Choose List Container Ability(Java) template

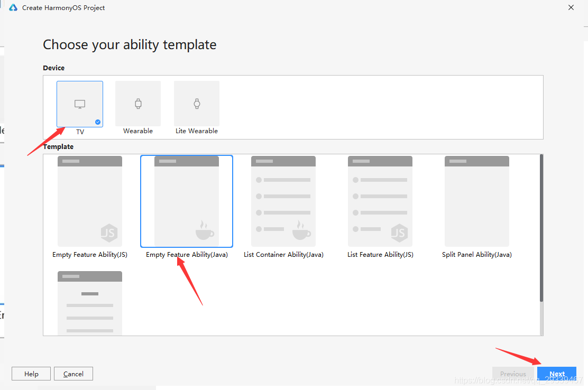point(283,201)
